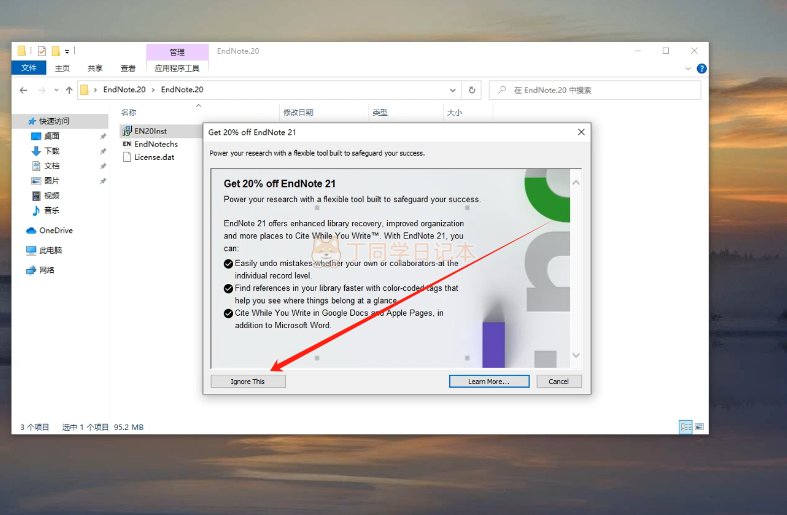Screen dimensions: 787x515
Task: Click the folder icon in the address bar
Action: pyautogui.click(x=84, y=90)
